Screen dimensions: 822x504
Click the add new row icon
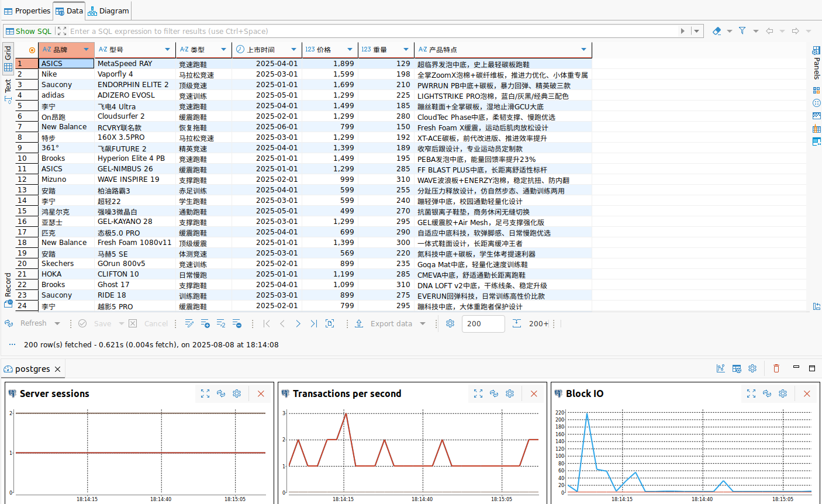[205, 323]
